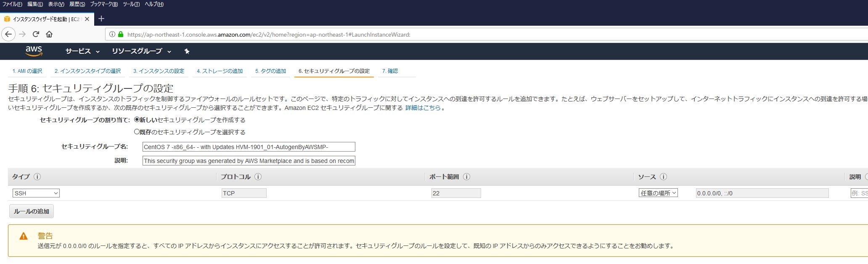Open the ツール menu
The width and height of the screenshot is (868, 264).
tap(131, 4)
